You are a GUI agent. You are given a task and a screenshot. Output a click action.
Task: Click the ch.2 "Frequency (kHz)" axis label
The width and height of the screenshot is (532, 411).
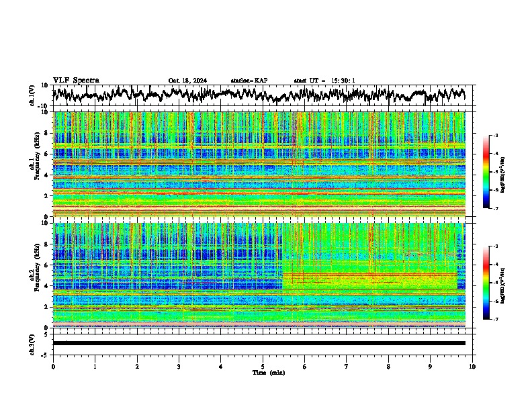click(37, 267)
